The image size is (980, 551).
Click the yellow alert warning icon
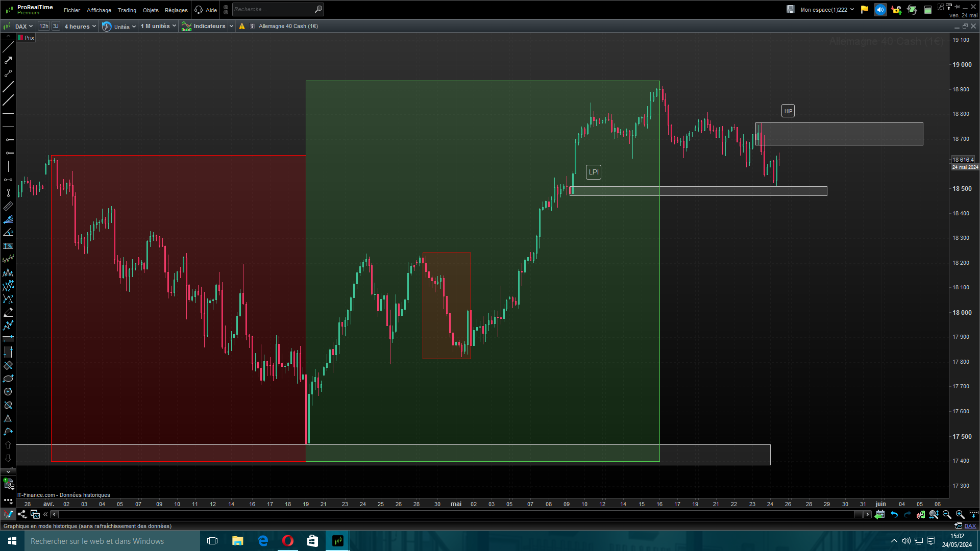[x=242, y=26]
